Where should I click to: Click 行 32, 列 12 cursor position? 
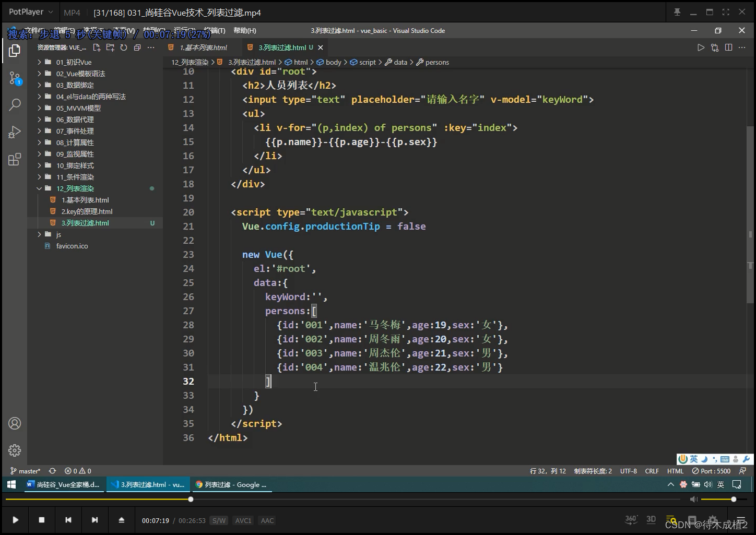pyautogui.click(x=548, y=471)
